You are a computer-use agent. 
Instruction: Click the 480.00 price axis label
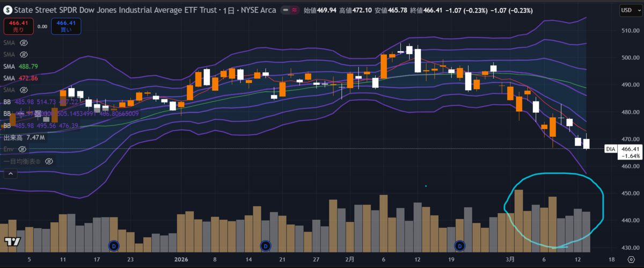pos(630,112)
